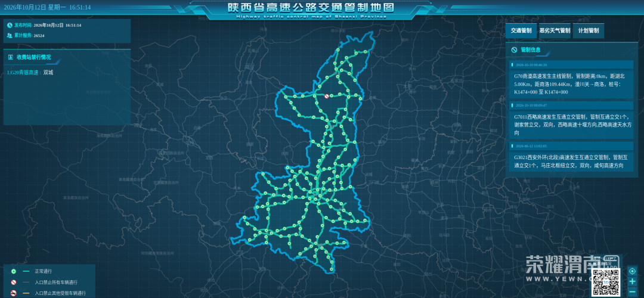Click the red 入口禁止所有车辆通行 legend icon

coord(13,283)
